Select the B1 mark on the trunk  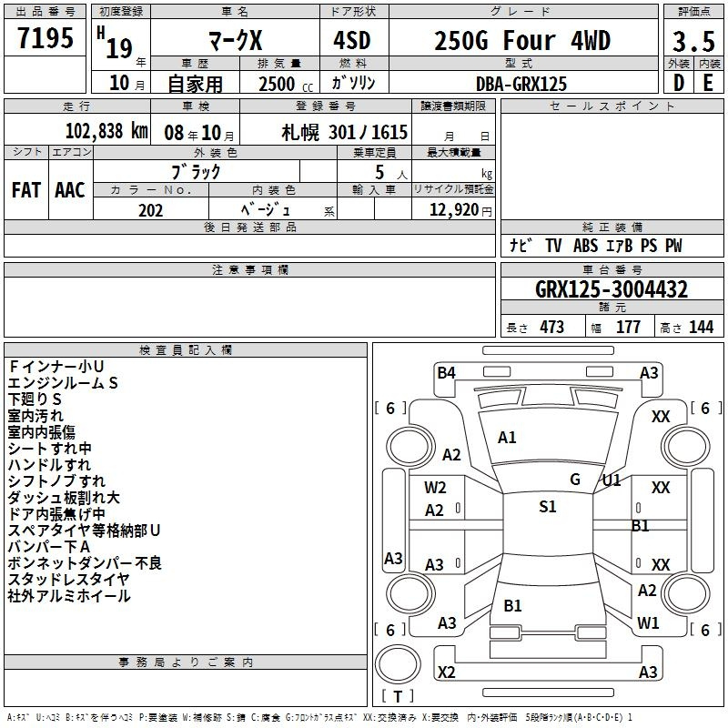512,605
